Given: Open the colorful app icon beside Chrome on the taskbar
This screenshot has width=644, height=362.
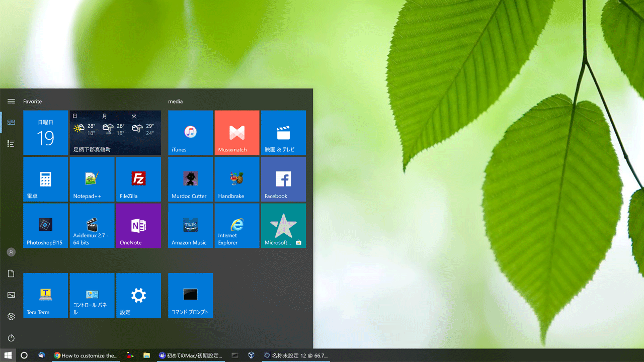Looking at the screenshot, I should 130,355.
